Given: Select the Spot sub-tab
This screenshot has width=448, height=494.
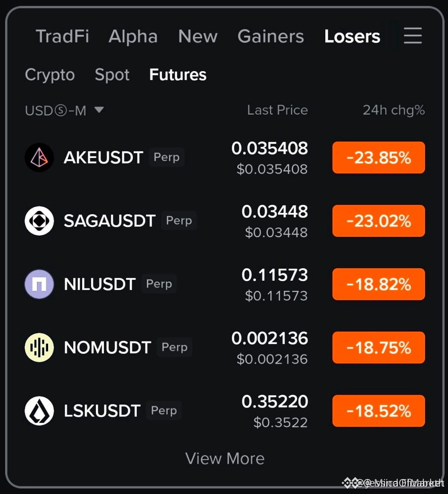Looking at the screenshot, I should [x=112, y=75].
